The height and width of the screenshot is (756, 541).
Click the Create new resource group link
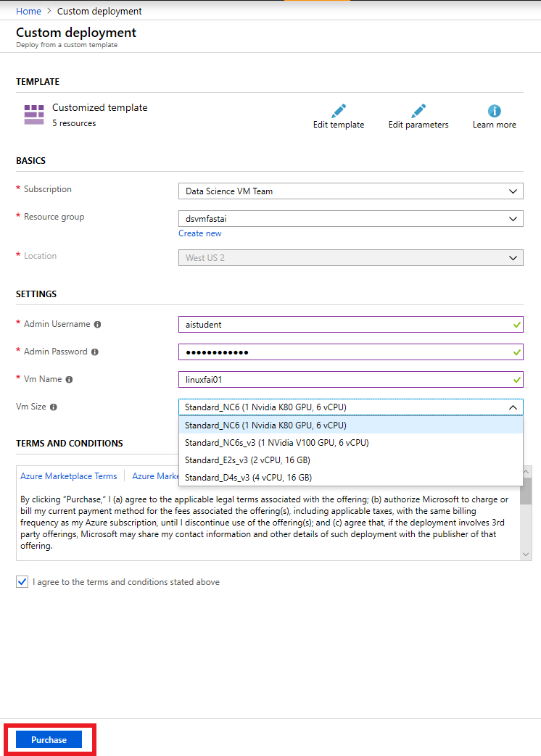tap(200, 233)
